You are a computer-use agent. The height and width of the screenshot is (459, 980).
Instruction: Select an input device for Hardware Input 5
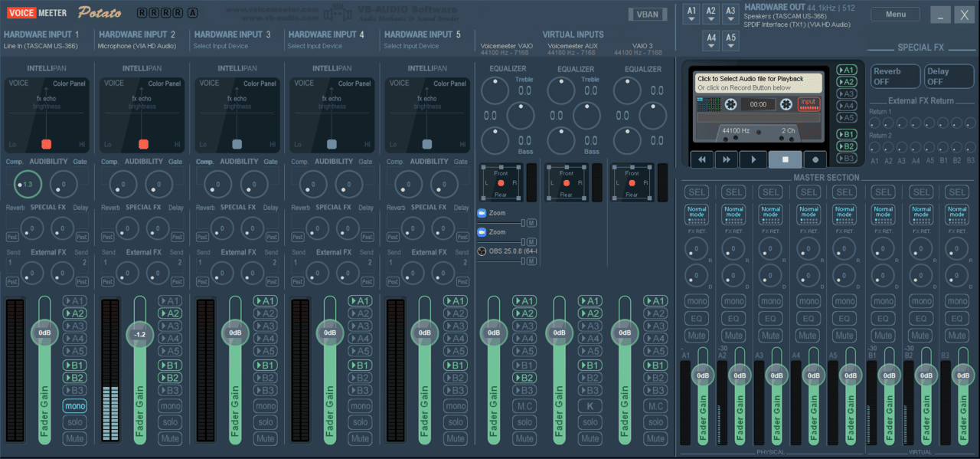[x=411, y=46]
